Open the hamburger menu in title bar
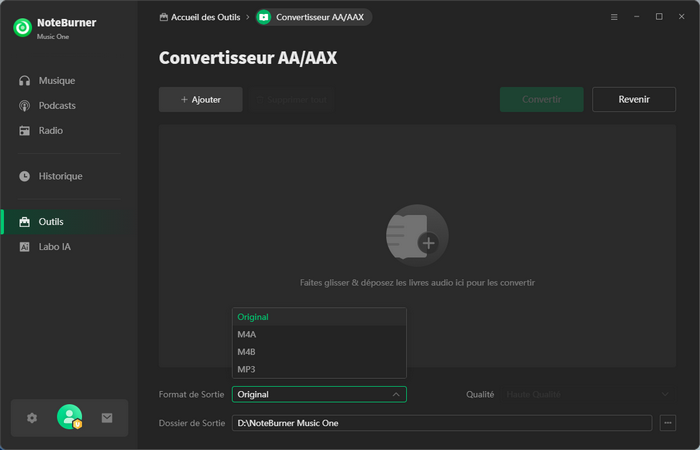The image size is (700, 450). 614,17
